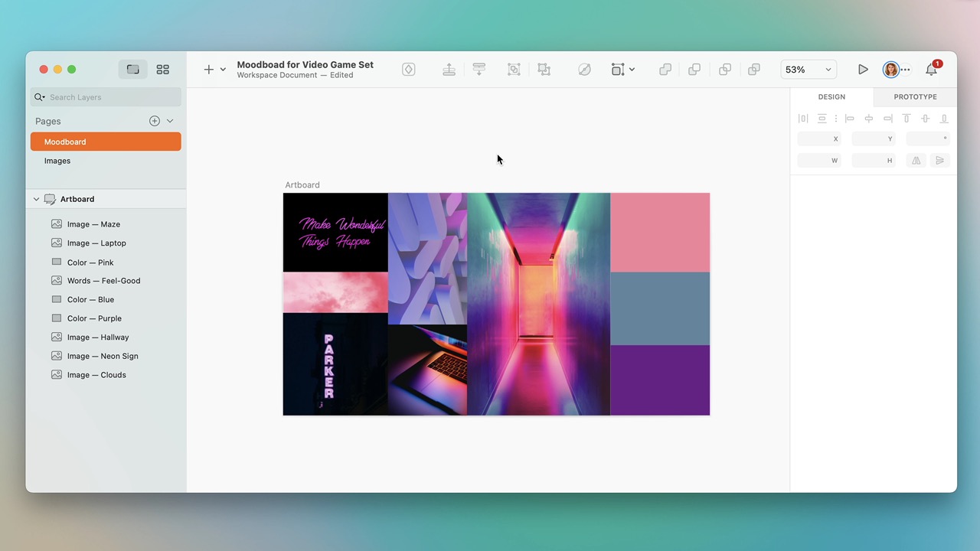Image resolution: width=980 pixels, height=551 pixels.
Task: Click the X position field
Action: tap(819, 139)
